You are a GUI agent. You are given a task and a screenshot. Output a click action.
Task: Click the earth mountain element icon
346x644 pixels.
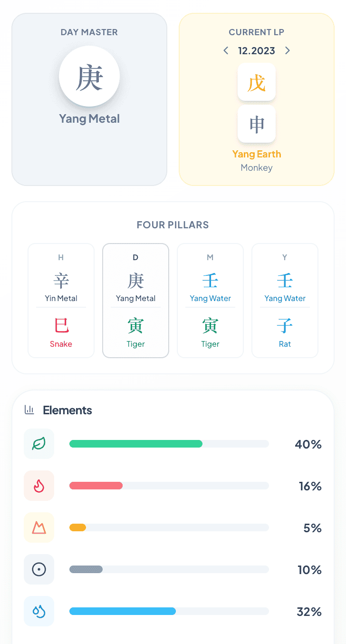39,527
